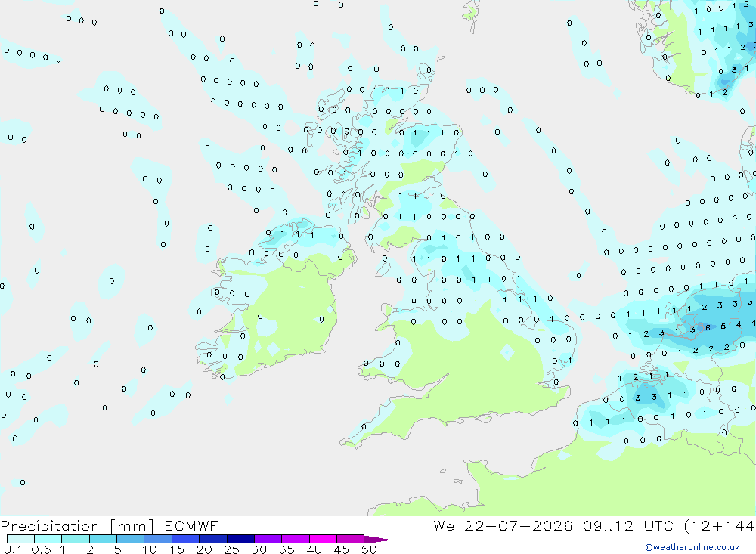Click the 20–25 mm dark blue legend swatch
Screen dimensions: 756x554
(213, 539)
